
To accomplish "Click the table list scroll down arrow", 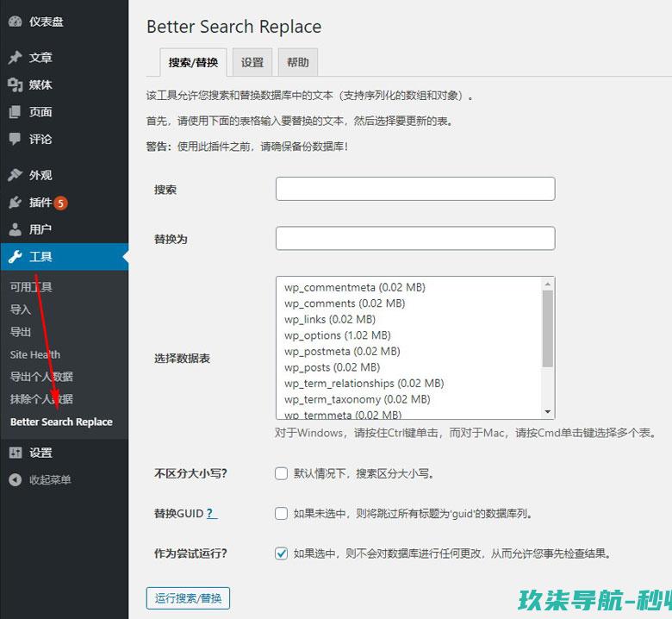I will click(x=548, y=412).
